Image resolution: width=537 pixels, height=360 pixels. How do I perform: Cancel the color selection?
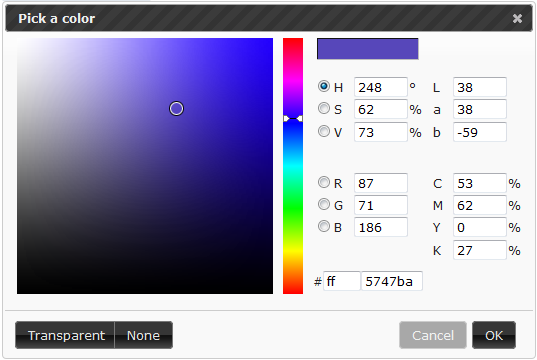point(433,335)
